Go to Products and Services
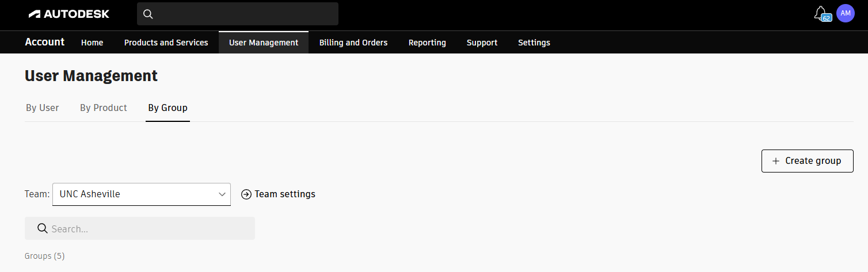This screenshot has width=868, height=272. pos(166,43)
